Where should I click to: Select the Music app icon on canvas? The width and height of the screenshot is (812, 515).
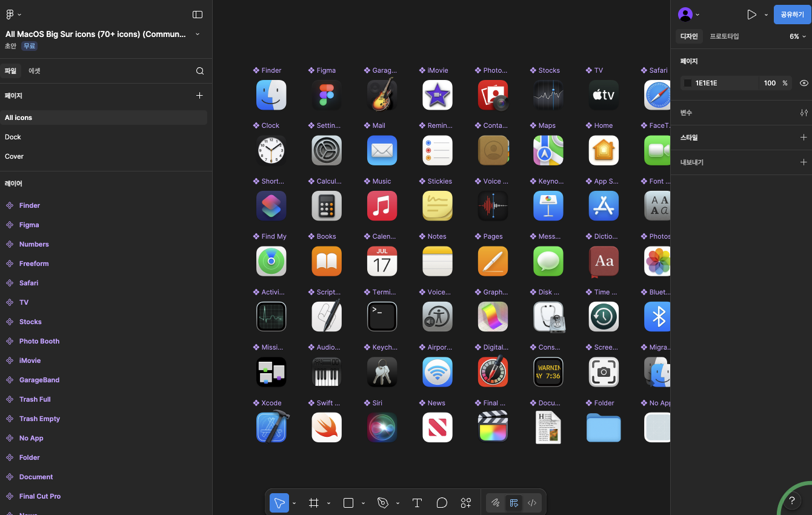tap(382, 206)
